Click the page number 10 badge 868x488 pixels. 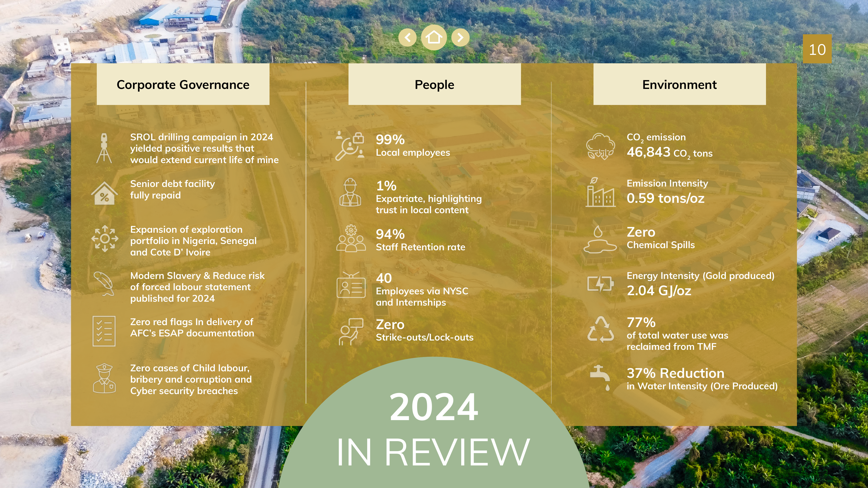817,49
